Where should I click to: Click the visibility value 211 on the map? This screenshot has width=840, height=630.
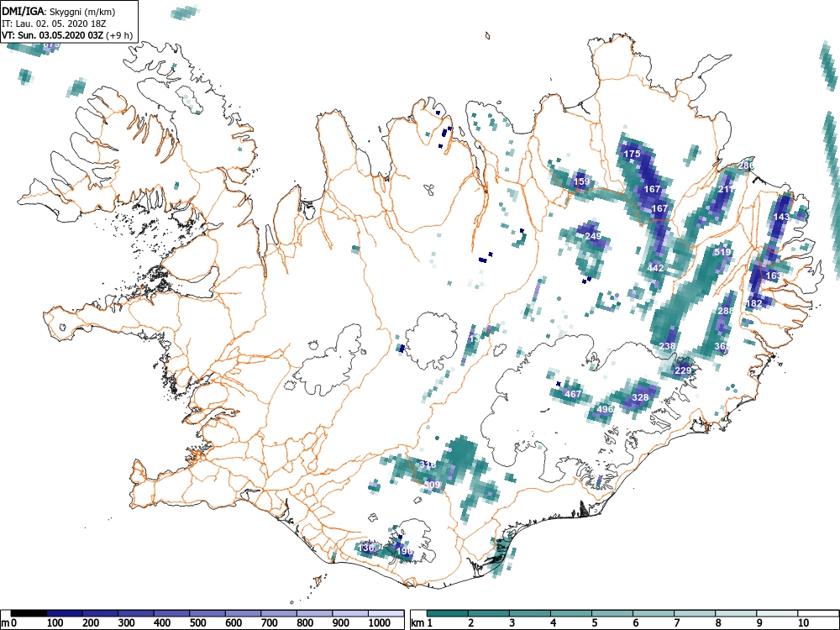coord(726,190)
